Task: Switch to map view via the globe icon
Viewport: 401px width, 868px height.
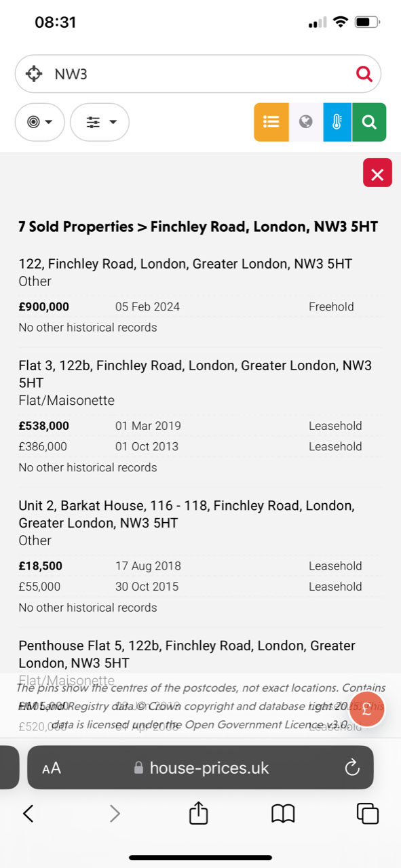Action: pos(305,122)
